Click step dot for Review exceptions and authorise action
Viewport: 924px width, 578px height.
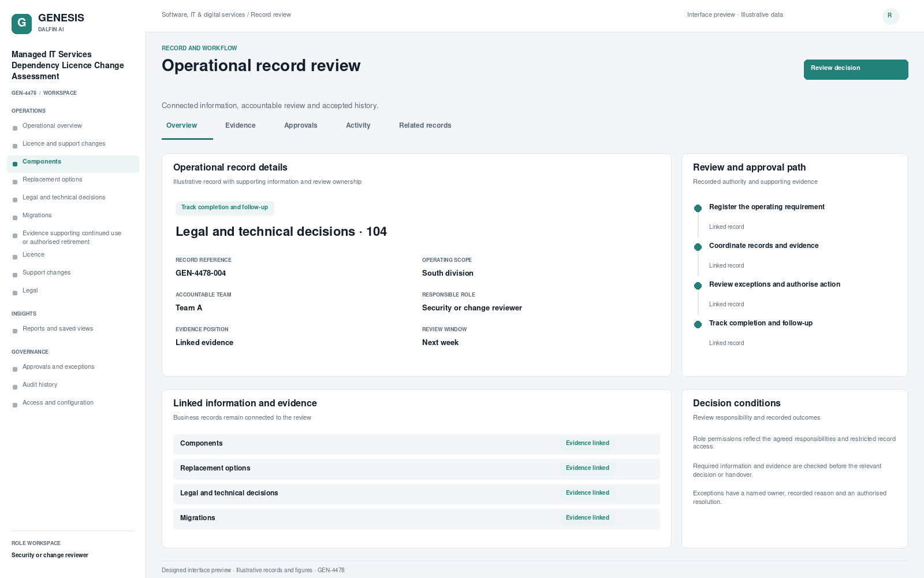(698, 286)
